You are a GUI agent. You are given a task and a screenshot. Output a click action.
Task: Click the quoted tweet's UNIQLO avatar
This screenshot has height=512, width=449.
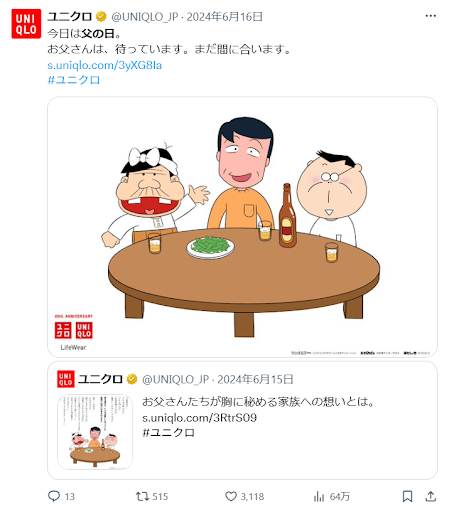click(x=66, y=379)
